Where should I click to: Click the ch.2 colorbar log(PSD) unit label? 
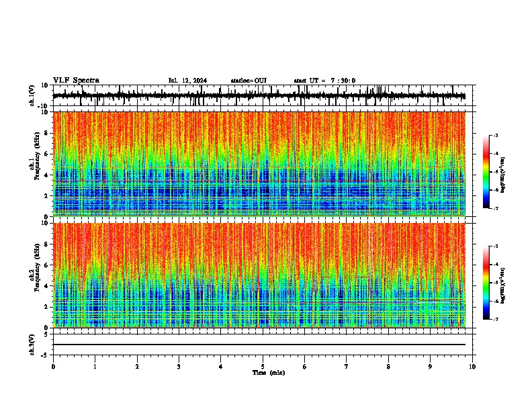pos(503,286)
